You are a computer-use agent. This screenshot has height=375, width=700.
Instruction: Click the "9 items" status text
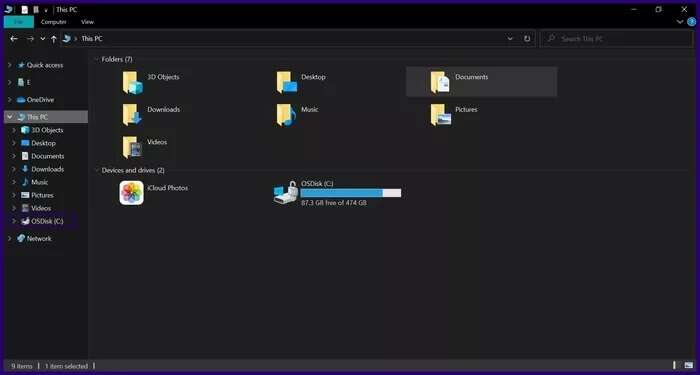pyautogui.click(x=22, y=366)
